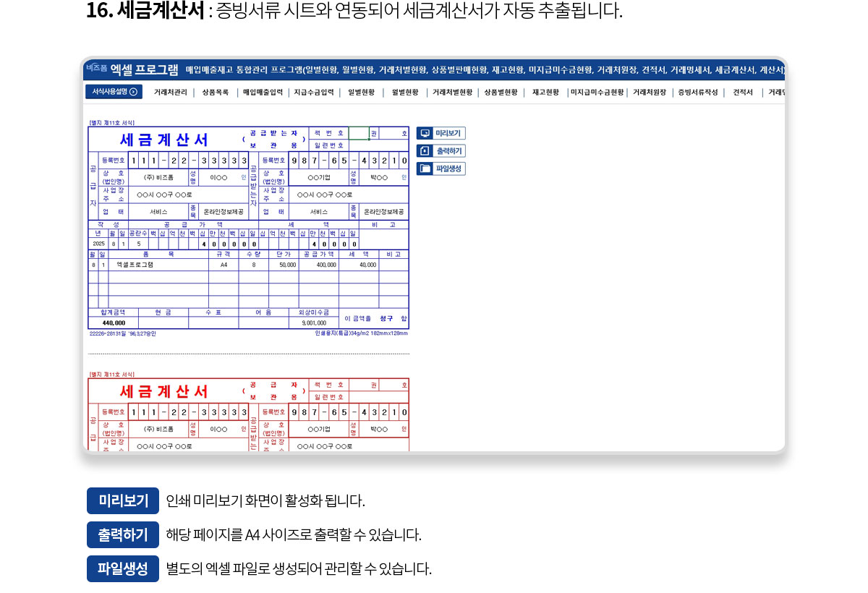
Task: Select the 2025 year cell
Action: pyautogui.click(x=98, y=244)
